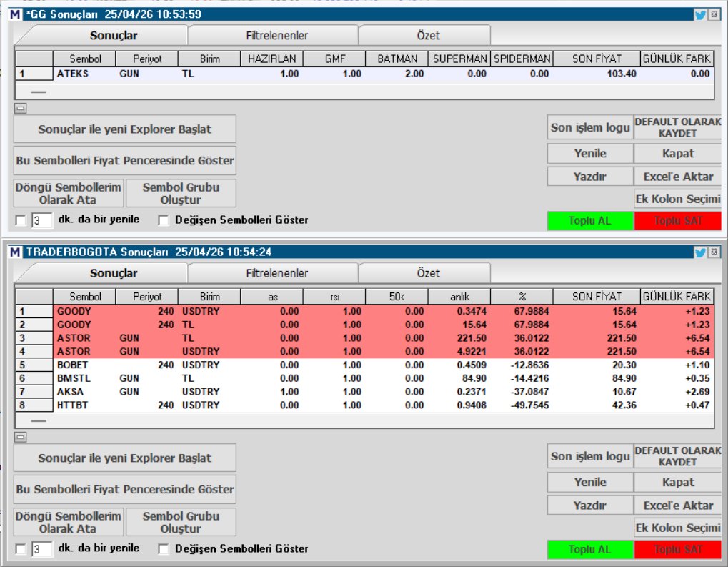
Task: Click Yenile in TRADERBOGOTA window
Action: [x=590, y=482]
